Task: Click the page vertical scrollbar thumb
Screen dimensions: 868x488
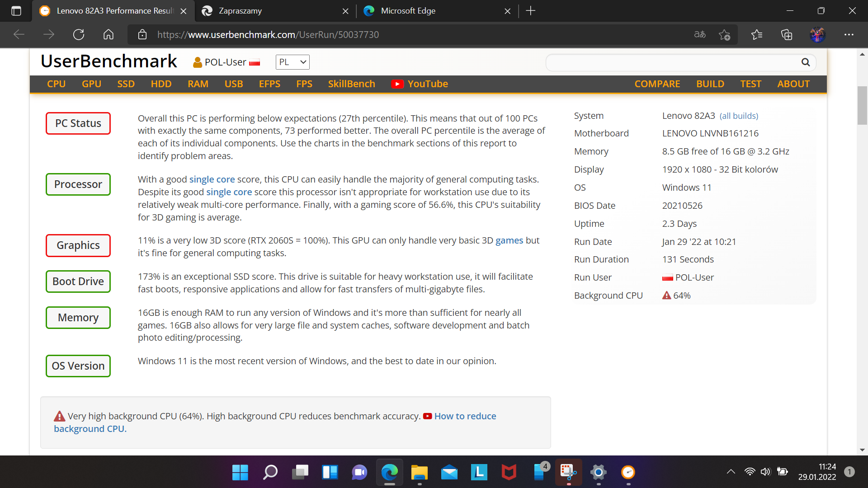Action: point(862,105)
